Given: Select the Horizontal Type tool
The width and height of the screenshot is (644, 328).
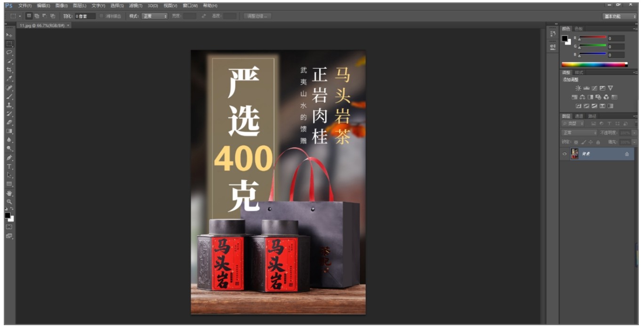Looking at the screenshot, I should click(x=9, y=167).
